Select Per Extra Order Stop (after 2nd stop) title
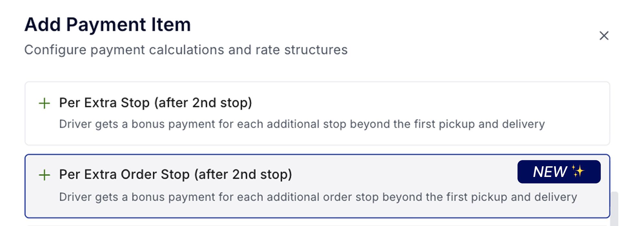The image size is (644, 226). click(x=175, y=175)
